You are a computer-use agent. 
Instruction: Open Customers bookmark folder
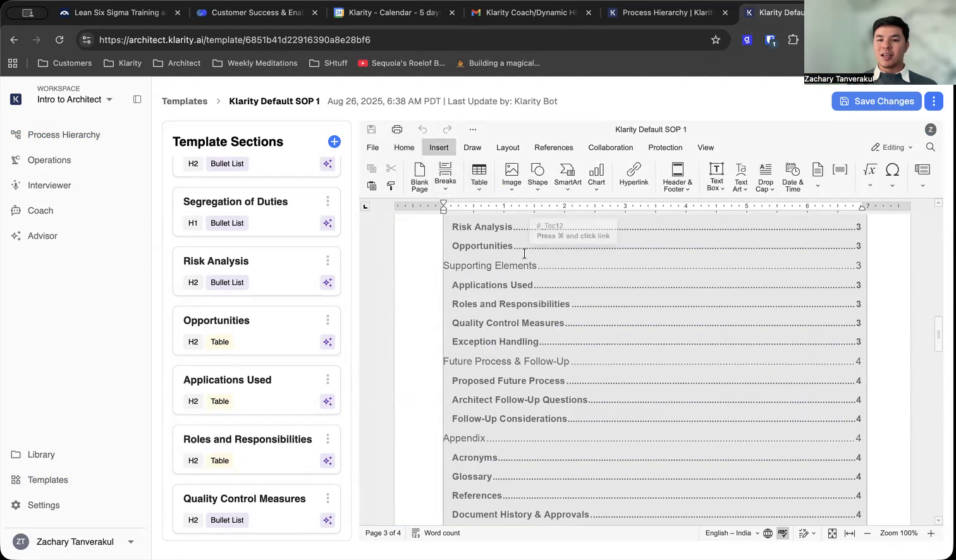[x=64, y=63]
